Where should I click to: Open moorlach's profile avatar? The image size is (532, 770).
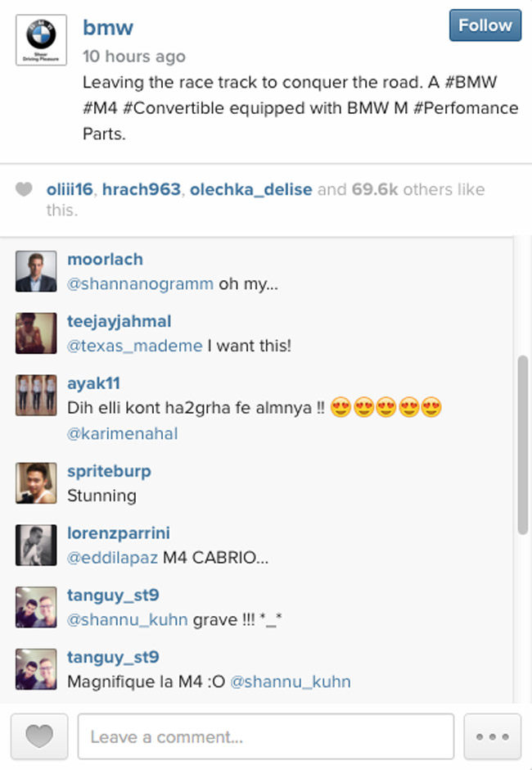point(36,272)
